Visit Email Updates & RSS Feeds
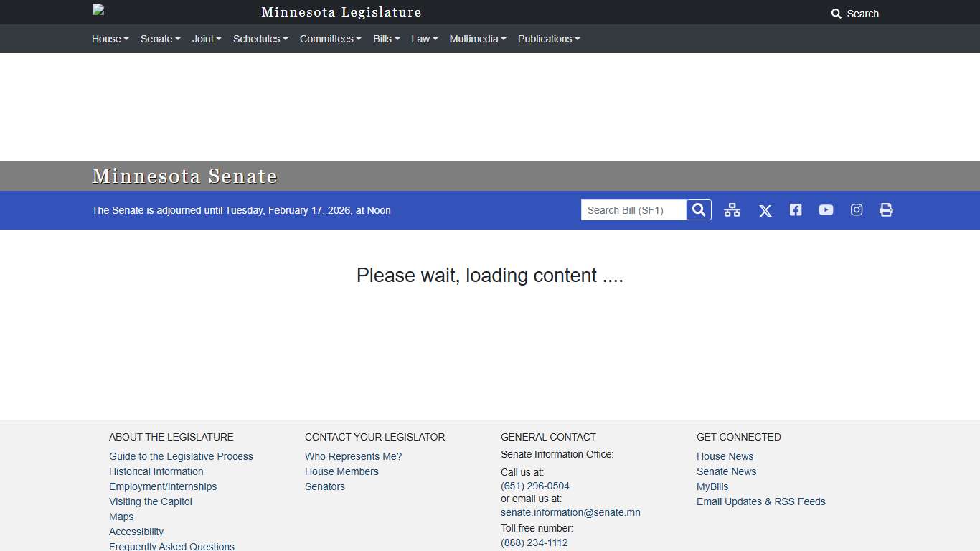This screenshot has height=551, width=980. pos(760,501)
